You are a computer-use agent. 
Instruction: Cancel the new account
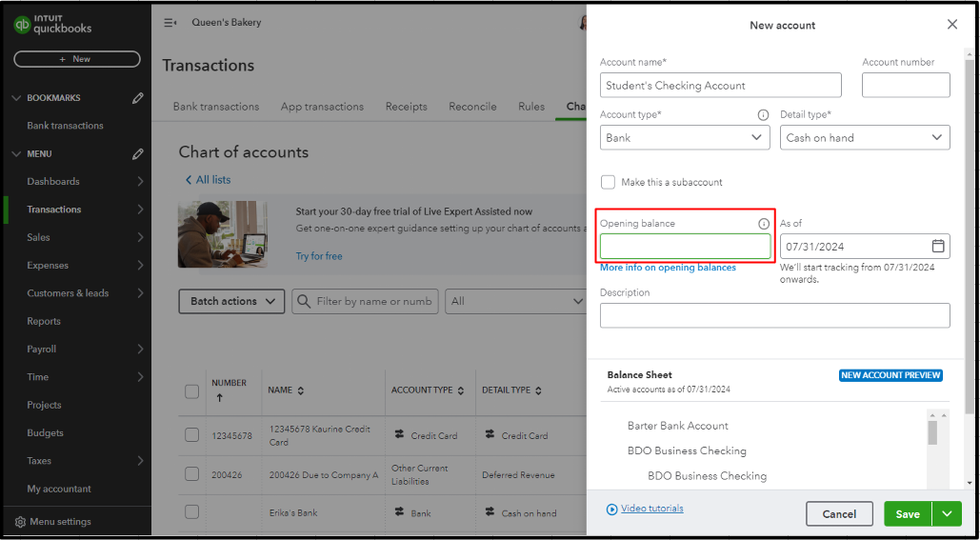839,513
